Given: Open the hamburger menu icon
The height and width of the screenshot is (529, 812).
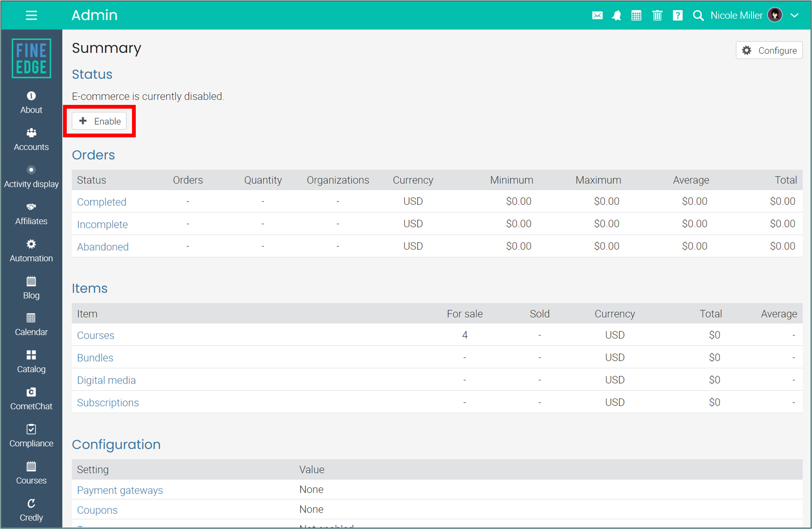Looking at the screenshot, I should pyautogui.click(x=31, y=15).
